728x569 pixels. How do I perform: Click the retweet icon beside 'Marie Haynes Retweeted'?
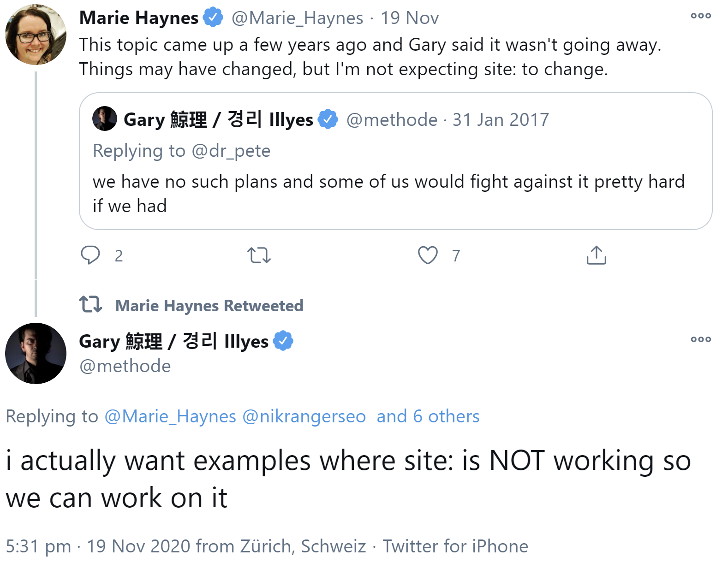point(90,304)
